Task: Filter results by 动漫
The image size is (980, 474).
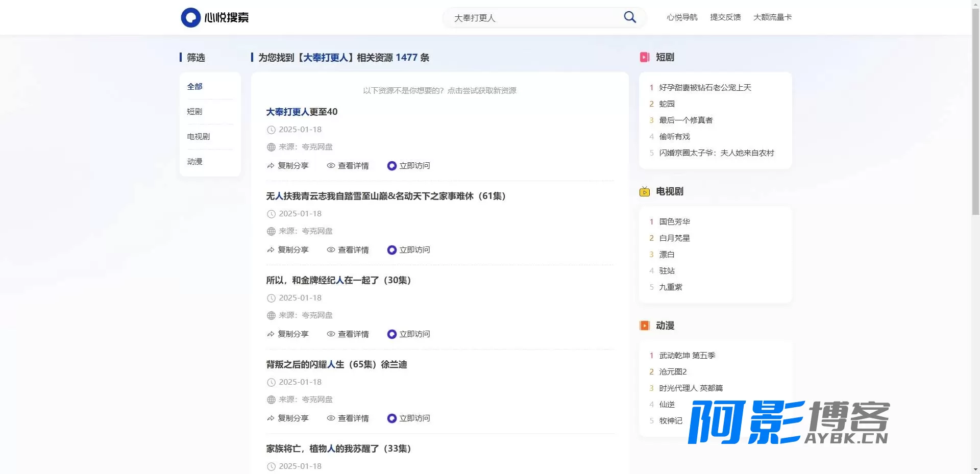Action: tap(194, 162)
